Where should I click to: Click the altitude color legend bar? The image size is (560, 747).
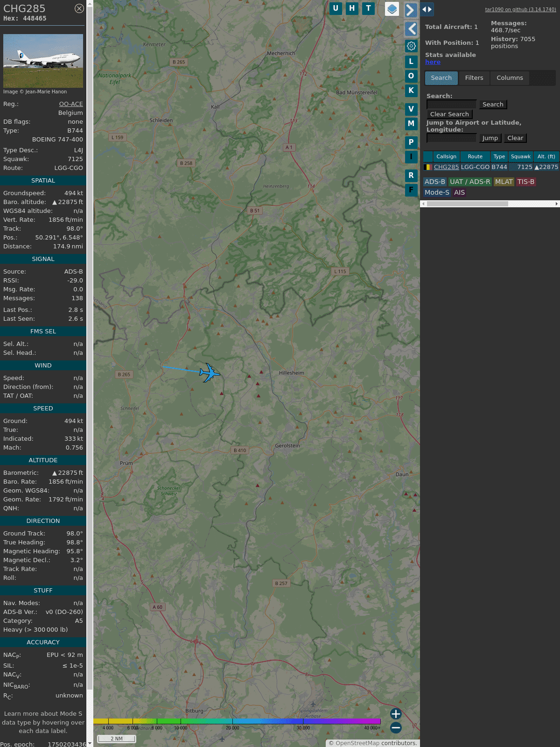click(237, 721)
